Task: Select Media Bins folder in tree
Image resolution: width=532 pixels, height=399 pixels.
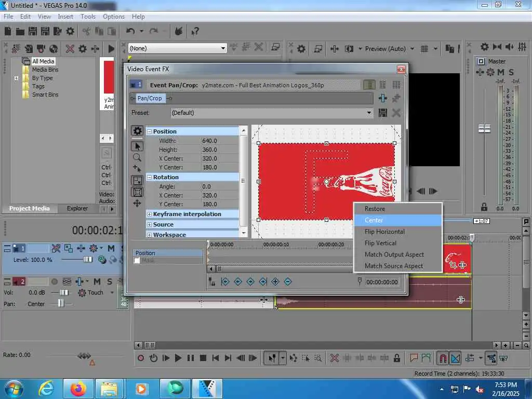Action: click(x=45, y=70)
